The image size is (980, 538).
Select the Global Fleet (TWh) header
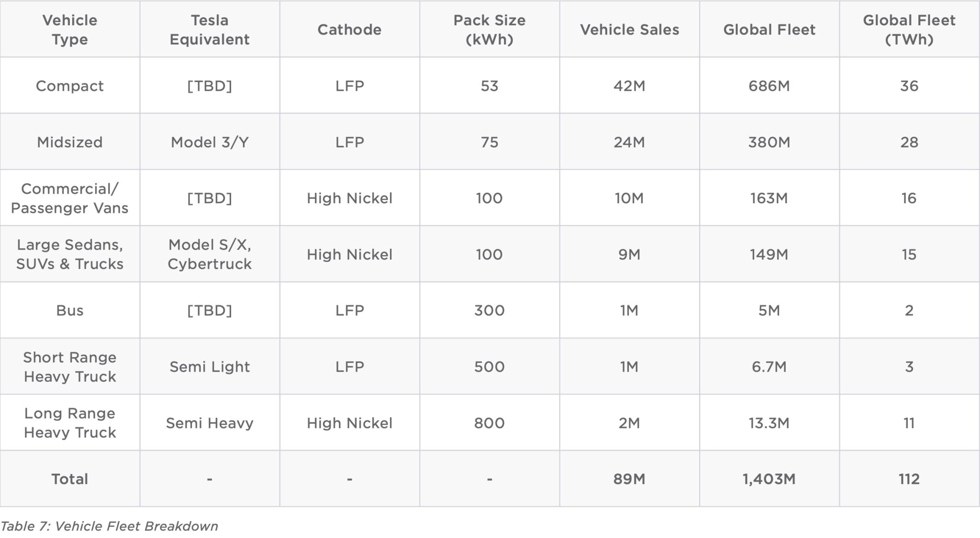(x=909, y=30)
